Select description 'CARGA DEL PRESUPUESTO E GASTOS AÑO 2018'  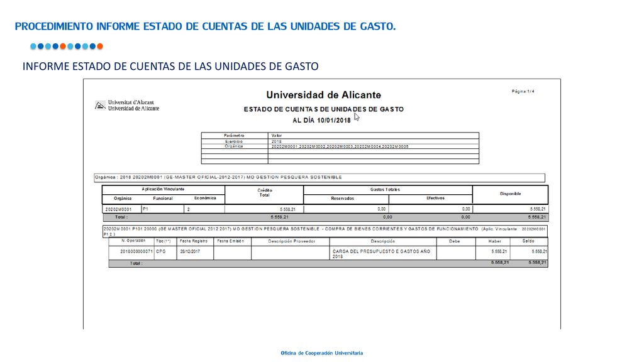(x=381, y=254)
